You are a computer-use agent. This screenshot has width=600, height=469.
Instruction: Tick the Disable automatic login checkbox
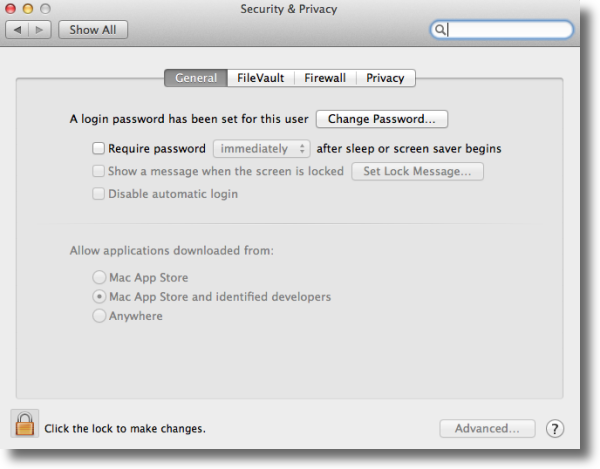(98, 194)
